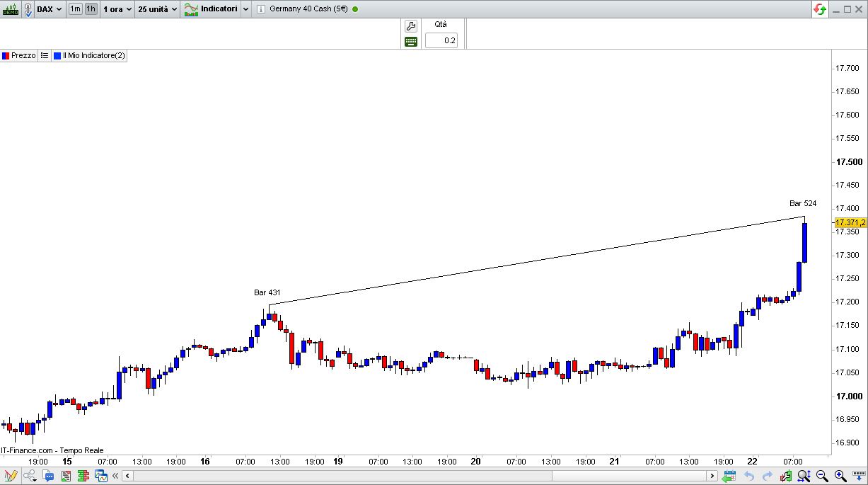Viewport: 868px width, 485px height.
Task: Click the scrollbar right arrow
Action: (x=712, y=476)
